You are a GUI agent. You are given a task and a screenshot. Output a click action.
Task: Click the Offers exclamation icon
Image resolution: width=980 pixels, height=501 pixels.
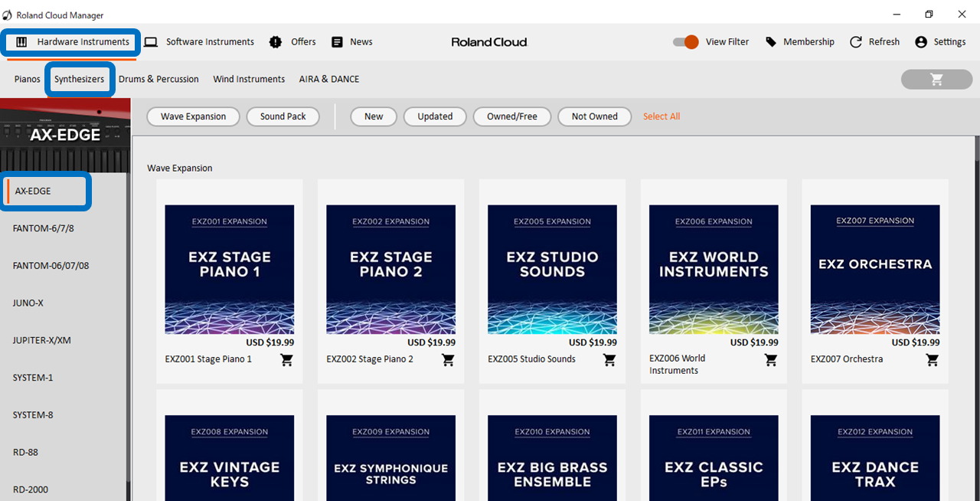pos(276,42)
